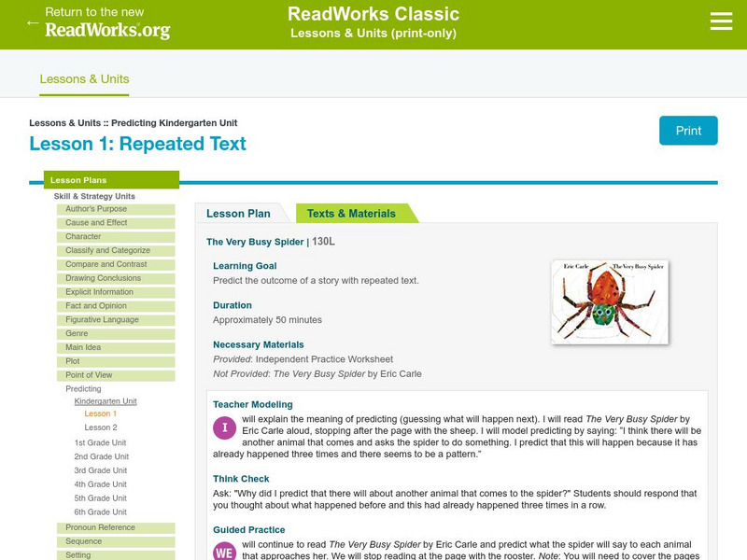Click the Guided Practice heading

pos(248,530)
